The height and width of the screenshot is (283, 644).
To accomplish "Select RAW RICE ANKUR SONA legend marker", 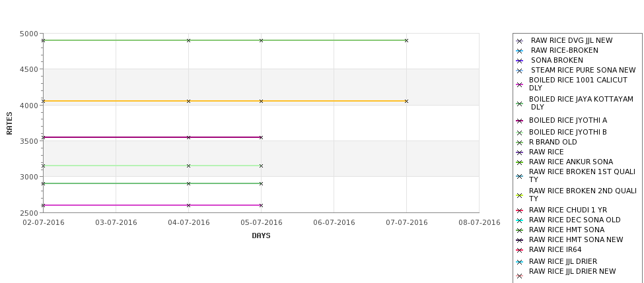I will point(520,162).
